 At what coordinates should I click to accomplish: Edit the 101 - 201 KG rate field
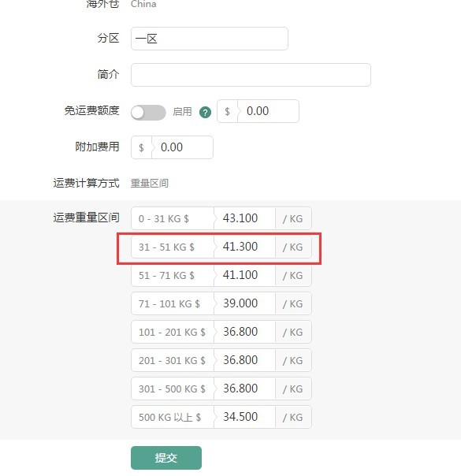click(244, 332)
